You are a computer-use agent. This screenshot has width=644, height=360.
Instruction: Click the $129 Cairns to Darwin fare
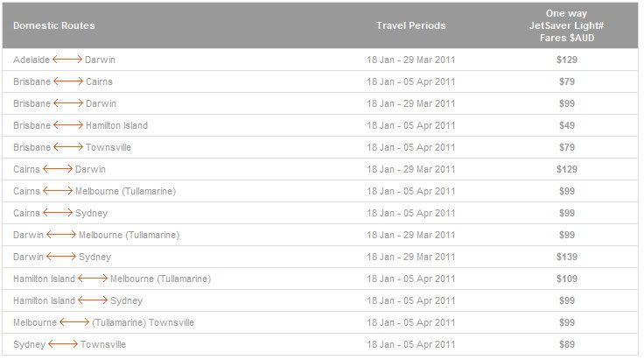[x=567, y=169]
